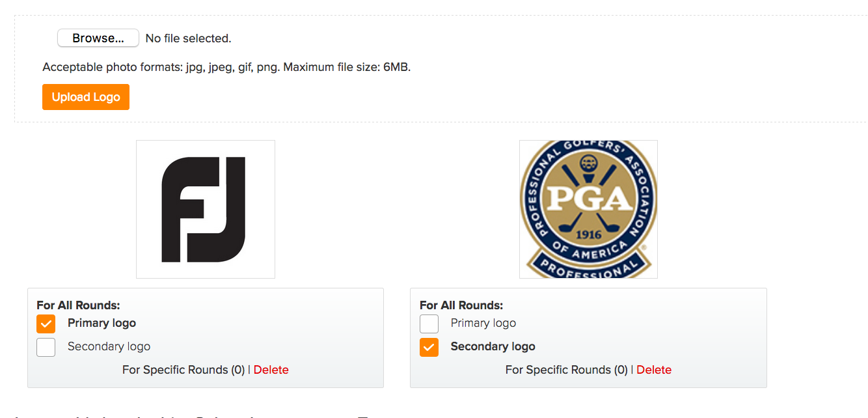Open For Specific Rounds (0) under PGA logo

[x=567, y=370]
